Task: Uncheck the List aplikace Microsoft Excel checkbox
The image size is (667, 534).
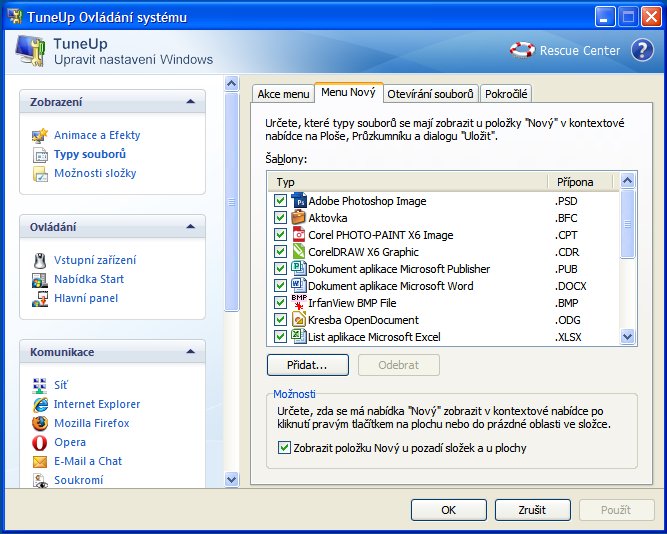Action: coord(280,337)
